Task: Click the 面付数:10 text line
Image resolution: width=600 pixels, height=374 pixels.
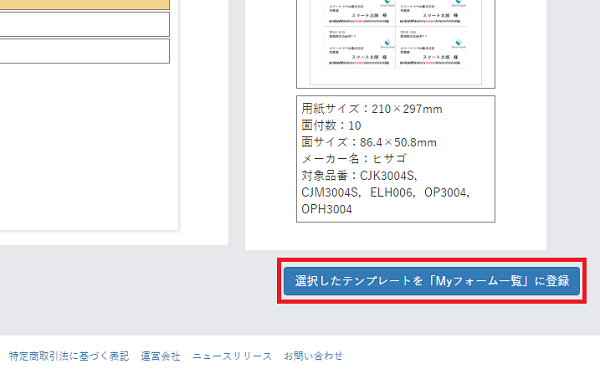Action: click(x=331, y=126)
